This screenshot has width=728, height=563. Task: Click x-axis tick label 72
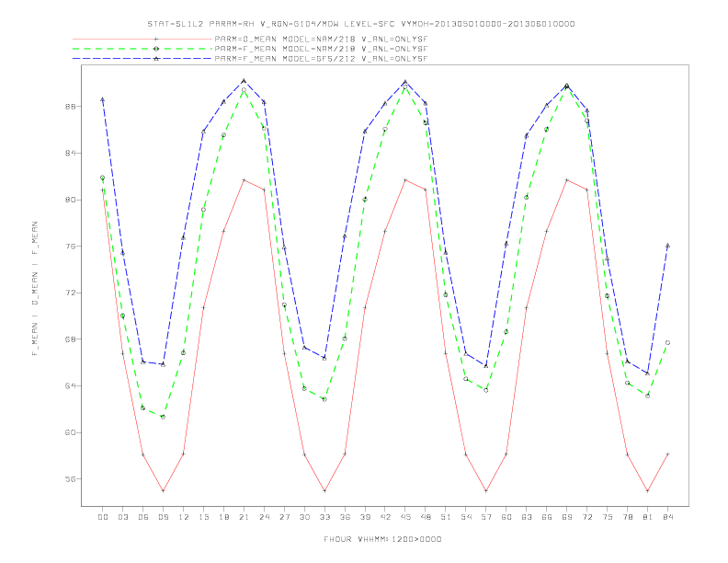pyautogui.click(x=586, y=517)
